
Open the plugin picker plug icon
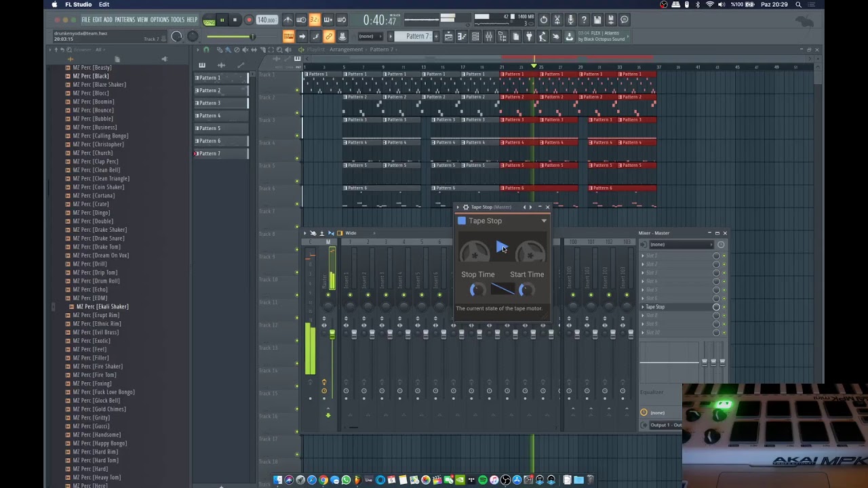(529, 37)
